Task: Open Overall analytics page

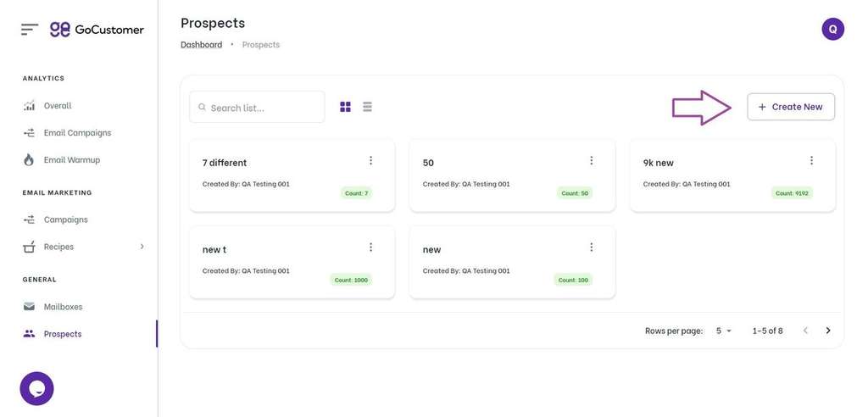Action: [58, 105]
